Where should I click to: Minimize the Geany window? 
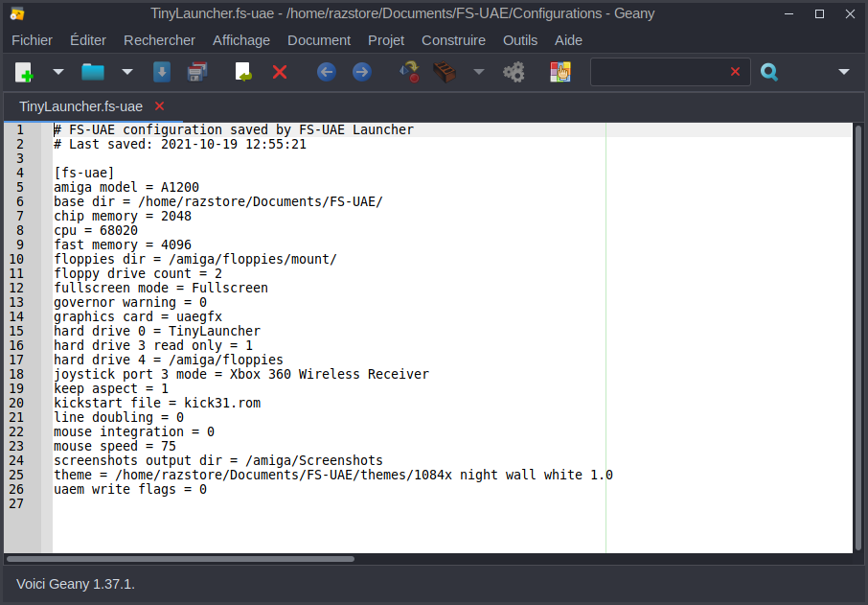[x=789, y=13]
